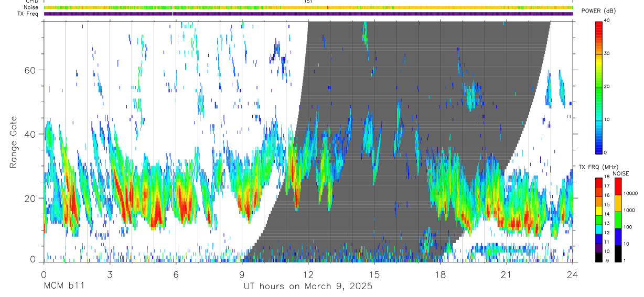Click the '1000' label on noise scale
The width and height of the screenshot is (644, 297).
[630, 210]
